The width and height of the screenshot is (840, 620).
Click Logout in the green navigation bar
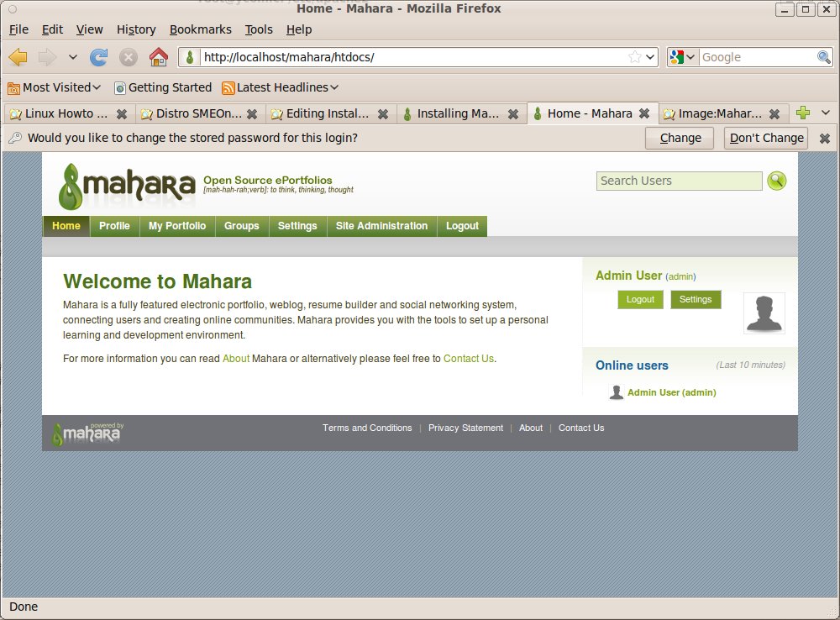click(462, 226)
